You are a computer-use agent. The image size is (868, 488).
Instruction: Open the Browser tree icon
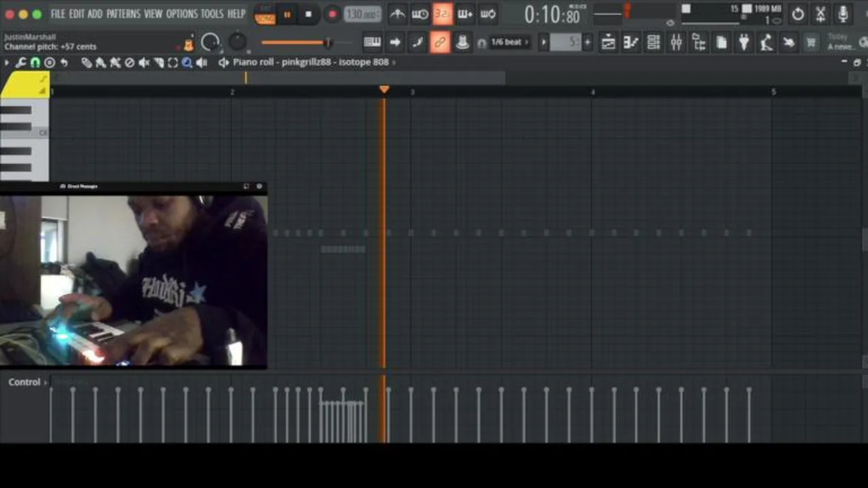point(698,43)
